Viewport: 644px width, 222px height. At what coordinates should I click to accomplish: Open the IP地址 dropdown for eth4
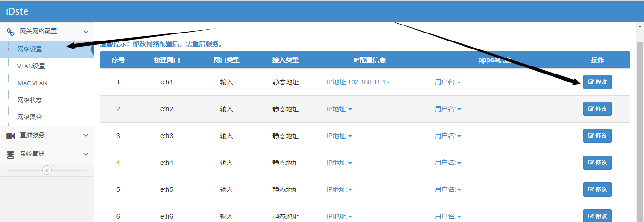[x=339, y=163]
